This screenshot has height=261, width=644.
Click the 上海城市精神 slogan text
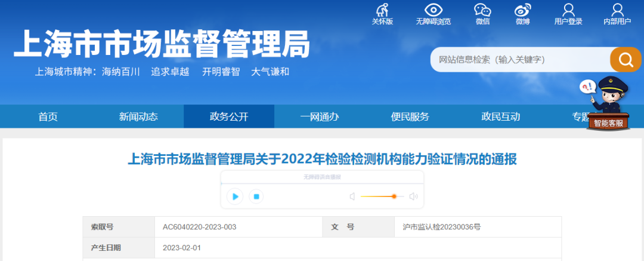[x=162, y=72]
